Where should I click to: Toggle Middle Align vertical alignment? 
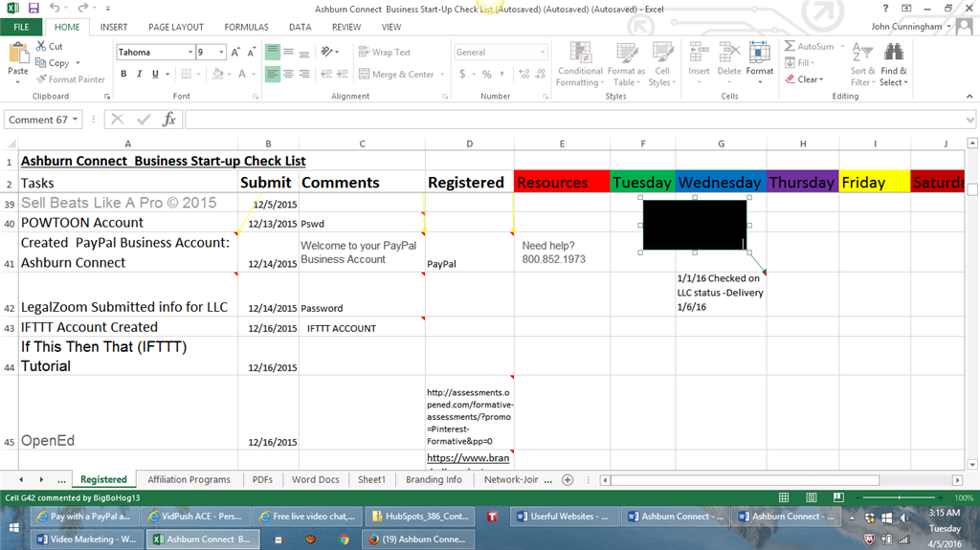click(288, 53)
